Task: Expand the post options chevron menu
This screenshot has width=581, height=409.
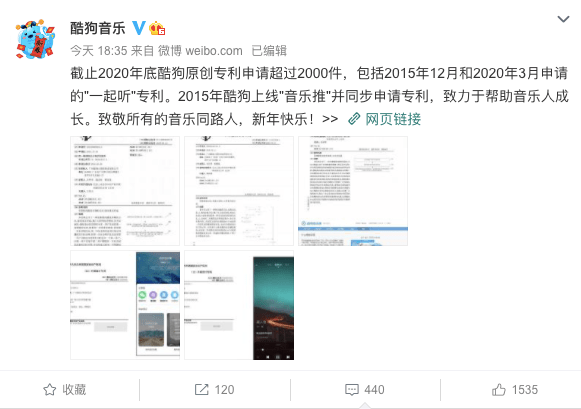Action: tap(563, 19)
